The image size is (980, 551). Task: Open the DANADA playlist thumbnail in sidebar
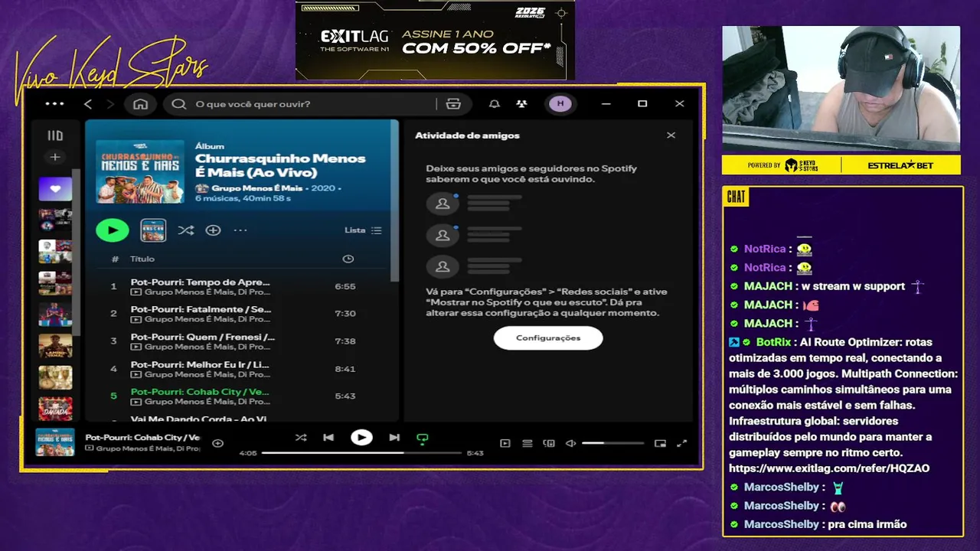55,409
